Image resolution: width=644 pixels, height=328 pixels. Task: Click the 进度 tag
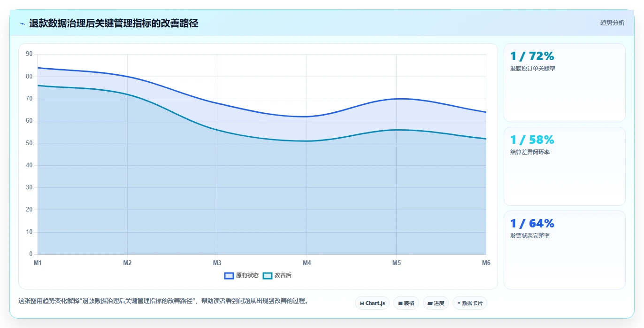[x=436, y=303]
